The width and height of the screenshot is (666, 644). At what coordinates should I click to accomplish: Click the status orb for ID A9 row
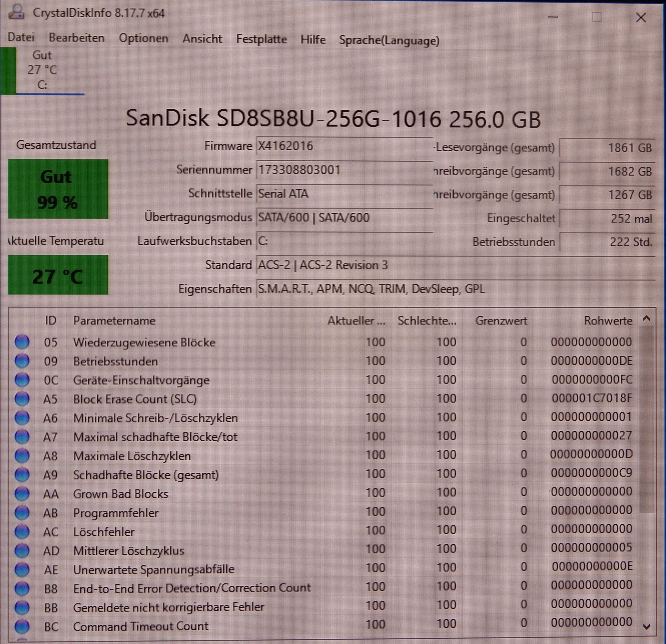point(22,475)
